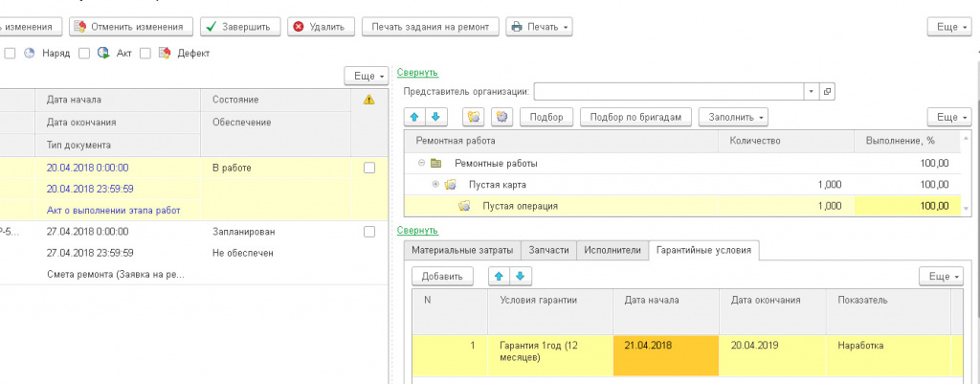Click gear-card icon just left of Подбор
This screenshot has height=384, width=980.
(501, 117)
